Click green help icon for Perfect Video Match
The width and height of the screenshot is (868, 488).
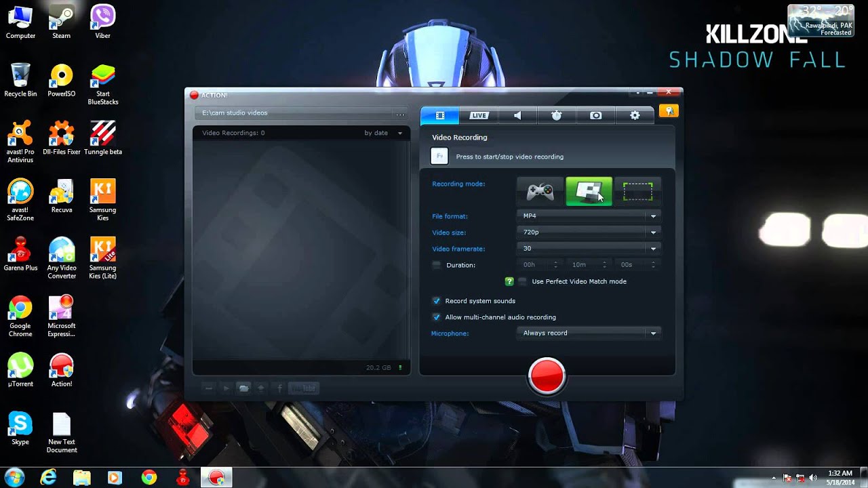pyautogui.click(x=509, y=281)
